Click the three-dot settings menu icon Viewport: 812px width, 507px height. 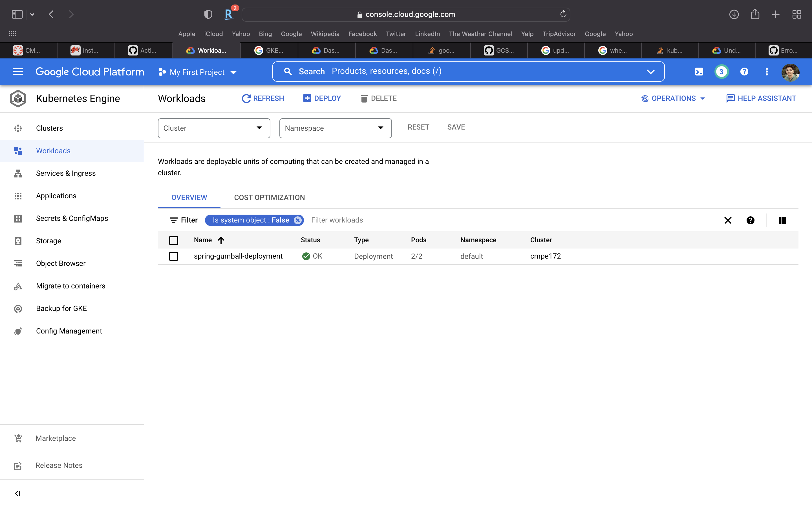click(x=766, y=72)
